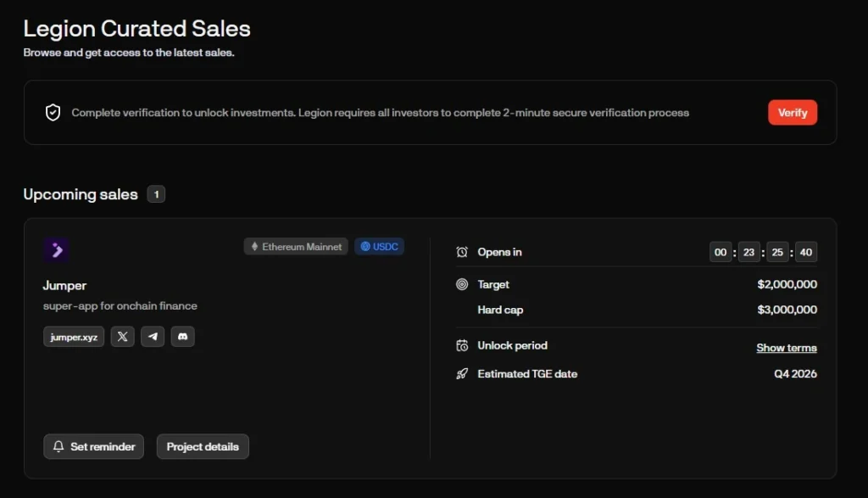Click the Set reminder button

pyautogui.click(x=93, y=446)
